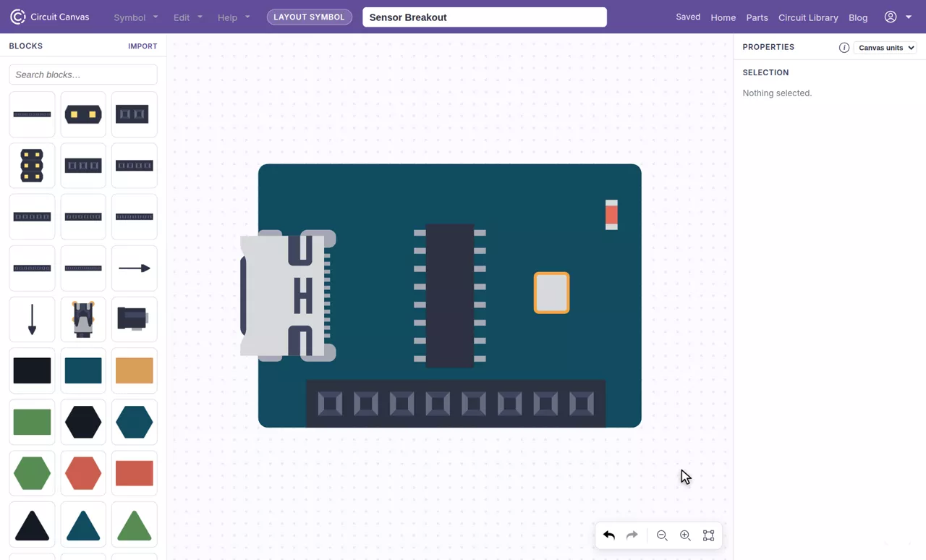Go to the Home page
This screenshot has width=926, height=560.
[723, 17]
